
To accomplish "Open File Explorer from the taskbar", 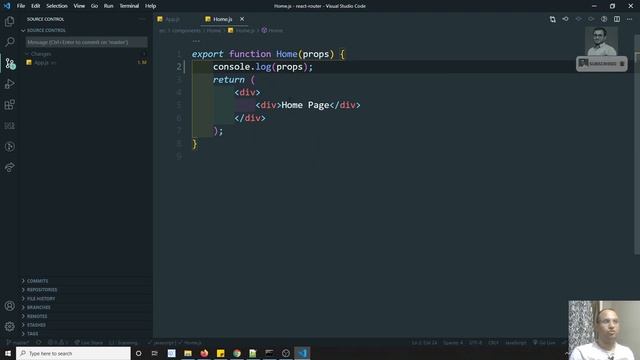I will point(188,353).
